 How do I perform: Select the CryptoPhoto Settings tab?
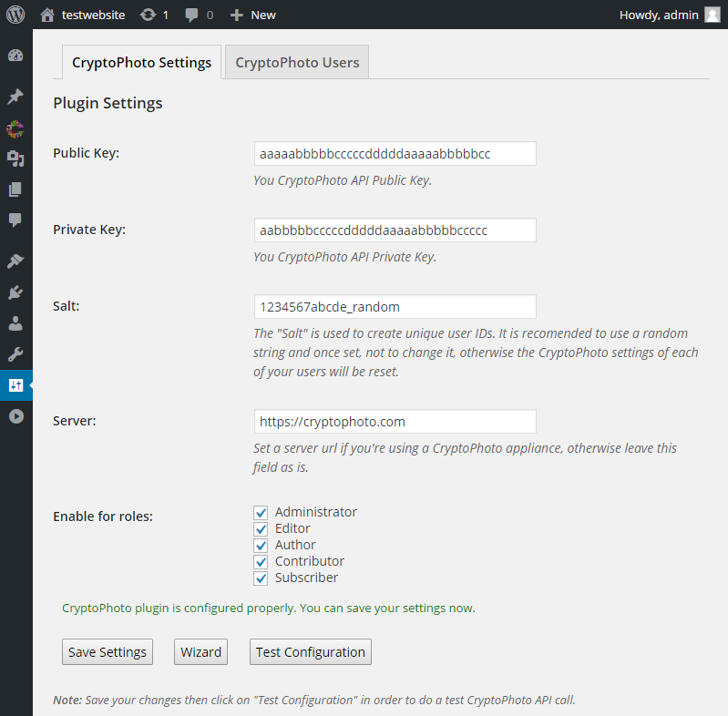point(141,62)
